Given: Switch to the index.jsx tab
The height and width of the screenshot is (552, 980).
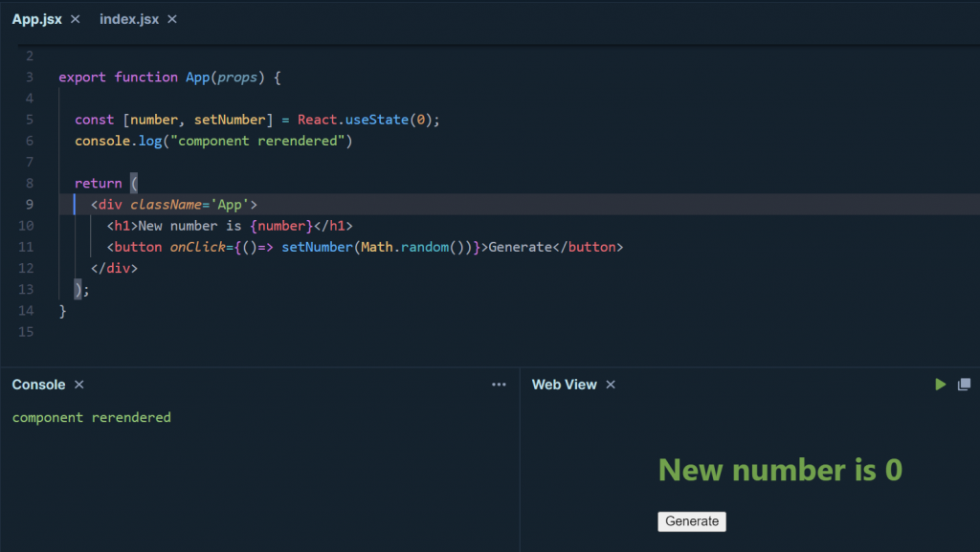Looking at the screenshot, I should click(131, 18).
